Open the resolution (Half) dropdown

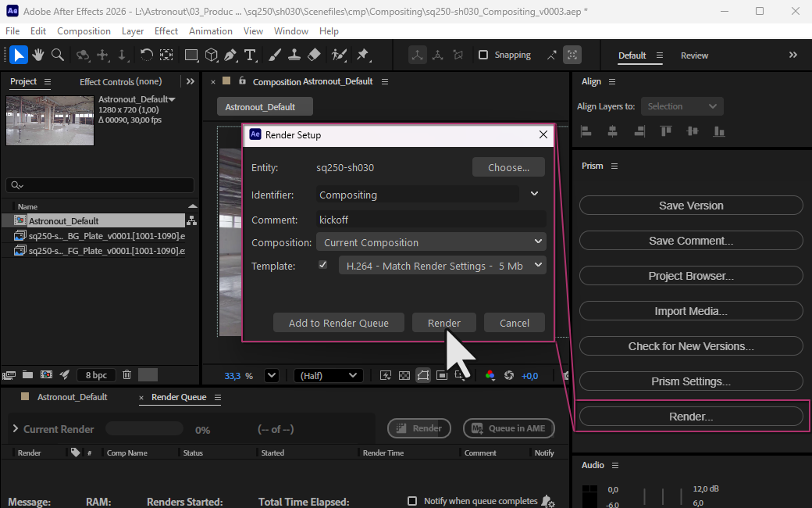pos(329,376)
